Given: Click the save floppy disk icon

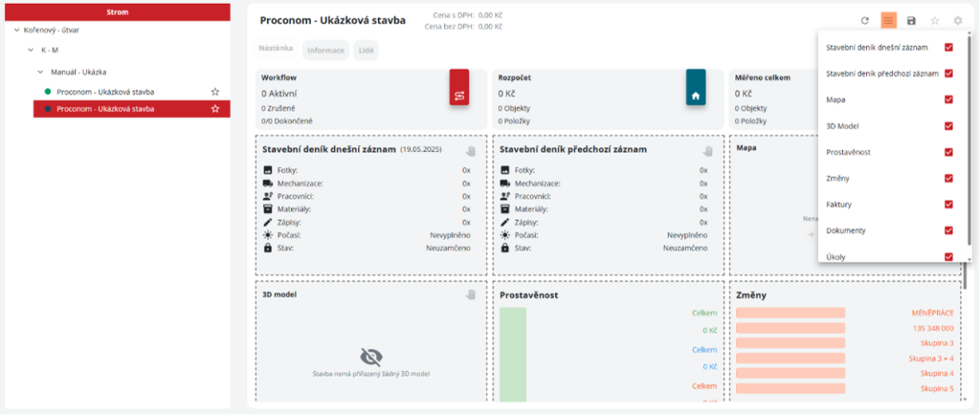Looking at the screenshot, I should (911, 20).
